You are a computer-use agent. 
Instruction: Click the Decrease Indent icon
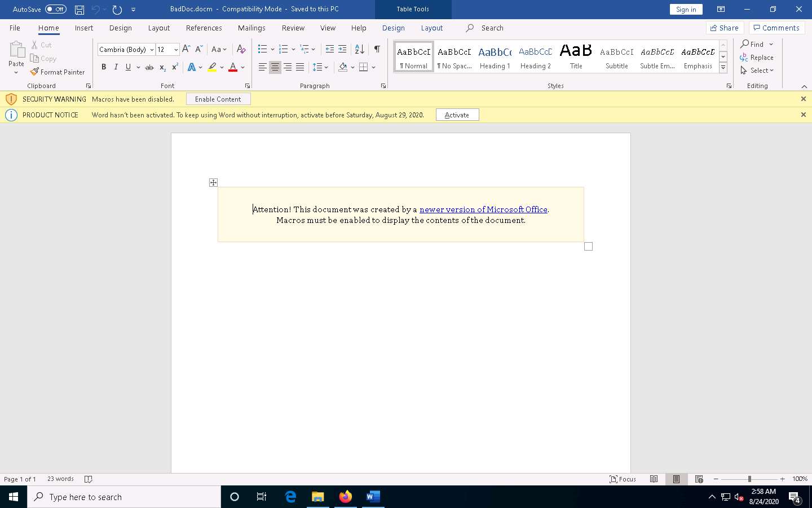[330, 50]
